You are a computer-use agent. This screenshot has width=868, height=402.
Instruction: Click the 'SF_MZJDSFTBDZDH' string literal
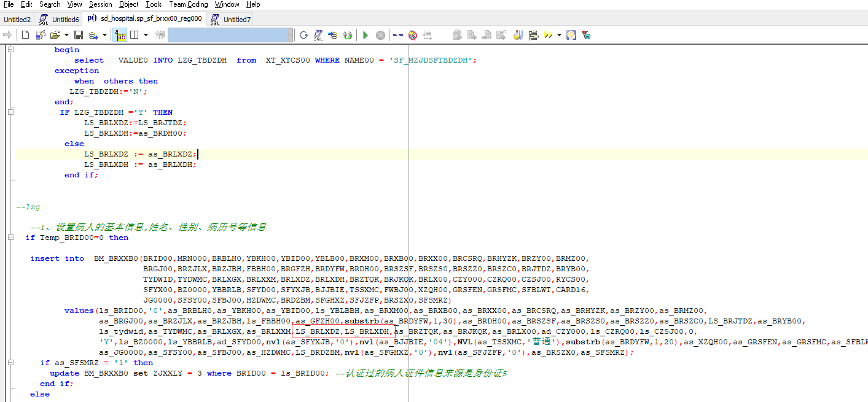432,60
